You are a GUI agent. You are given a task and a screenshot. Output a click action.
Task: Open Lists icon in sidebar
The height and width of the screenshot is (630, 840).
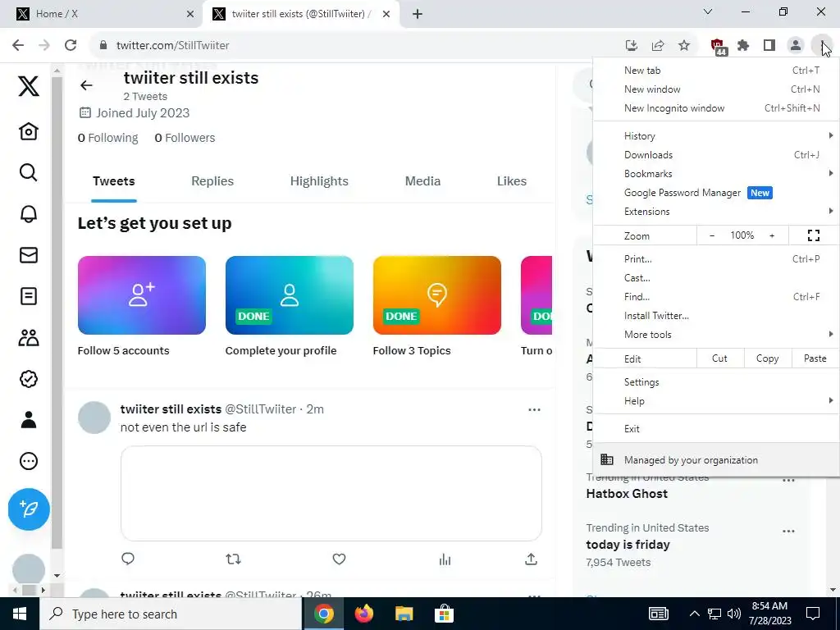[29, 296]
